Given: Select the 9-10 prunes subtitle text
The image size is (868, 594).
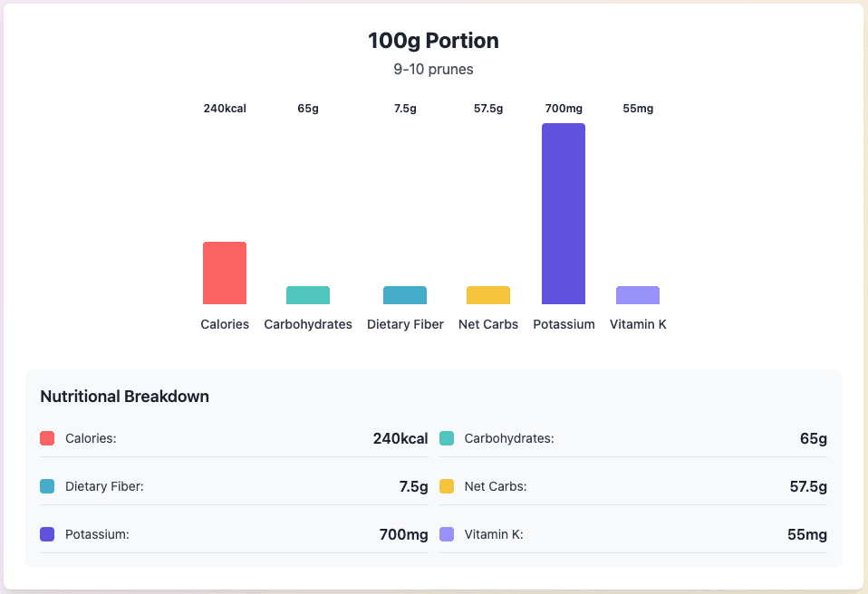Looking at the screenshot, I should tap(433, 69).
